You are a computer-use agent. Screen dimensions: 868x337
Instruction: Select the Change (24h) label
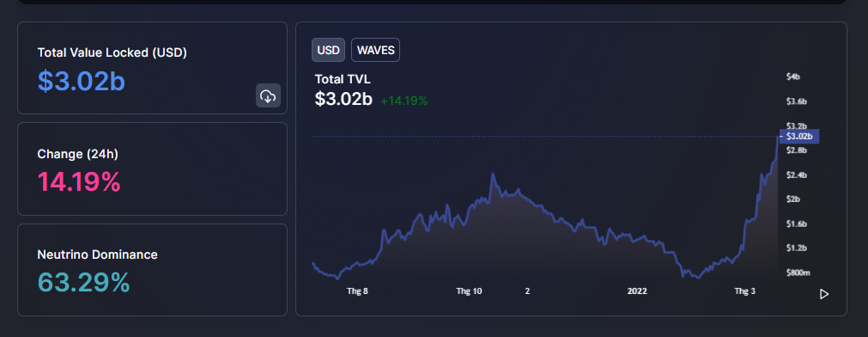(78, 154)
